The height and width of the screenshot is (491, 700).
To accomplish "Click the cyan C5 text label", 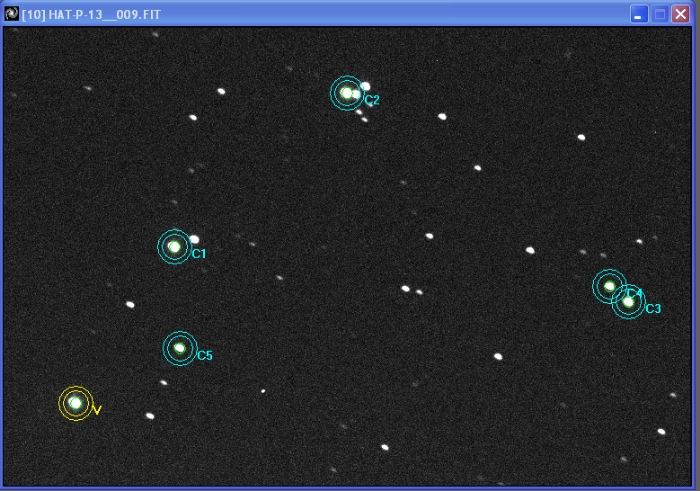I will click(x=204, y=355).
